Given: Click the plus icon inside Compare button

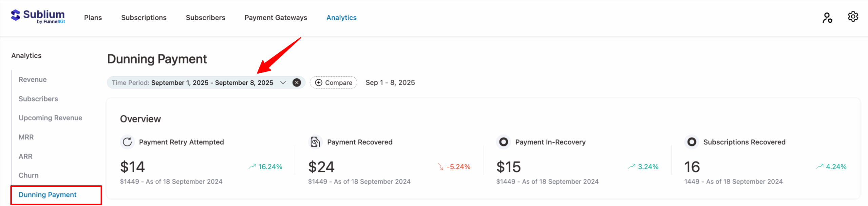Looking at the screenshot, I should click(x=318, y=82).
